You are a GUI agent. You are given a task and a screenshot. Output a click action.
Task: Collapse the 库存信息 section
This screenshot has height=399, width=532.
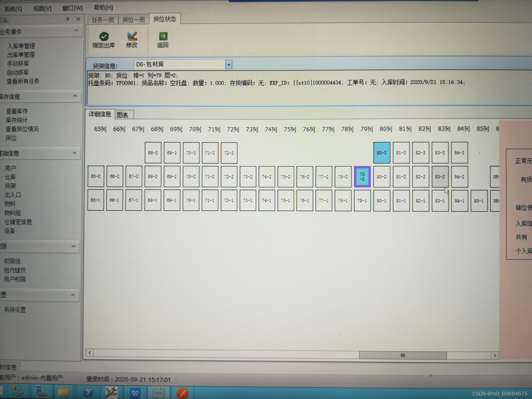pyautogui.click(x=75, y=96)
